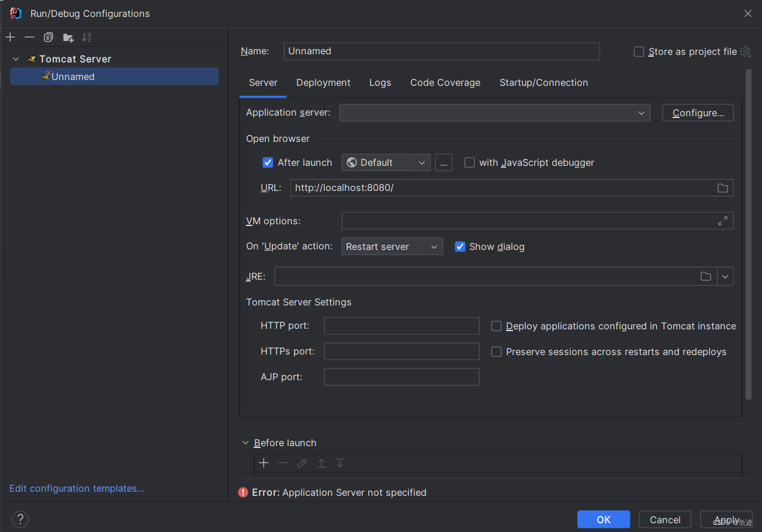This screenshot has width=762, height=532.
Task: Click the red error icon
Action: tap(243, 492)
